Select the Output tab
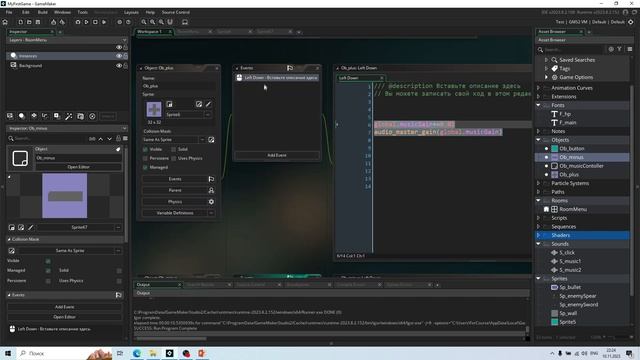Screen dimensions: 640x360 point(143,284)
